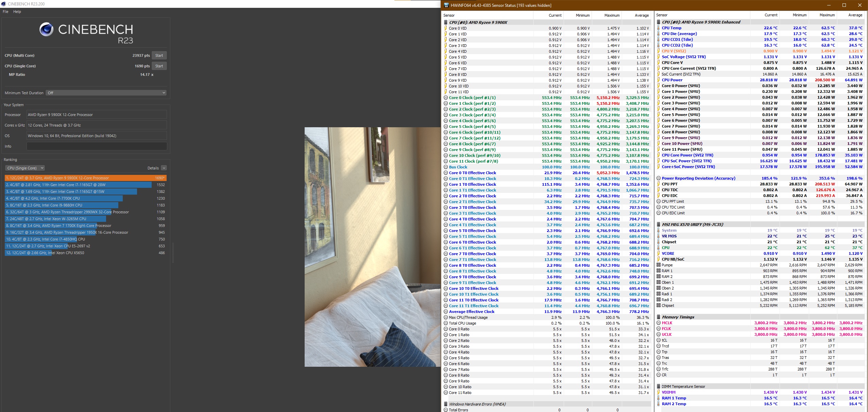Click the Info input field
This screenshot has width=868, height=412.
coord(97,146)
